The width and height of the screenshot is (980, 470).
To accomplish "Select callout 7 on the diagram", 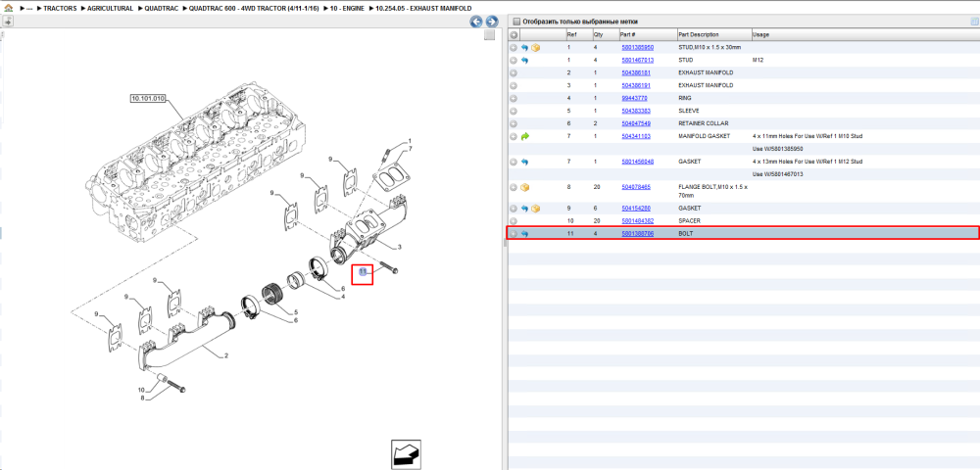I will [410, 149].
